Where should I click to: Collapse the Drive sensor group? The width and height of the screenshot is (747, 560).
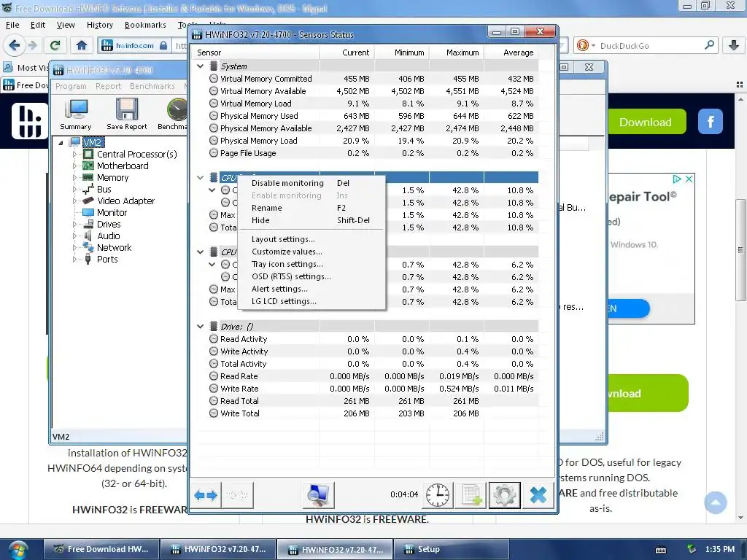click(201, 326)
